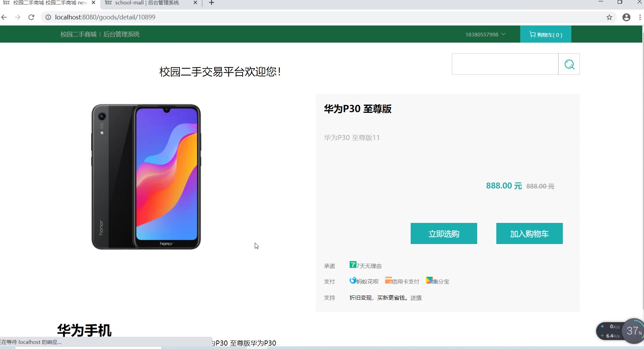Open the shopping cart (购物车) button
The height and width of the screenshot is (349, 644).
pyautogui.click(x=545, y=34)
